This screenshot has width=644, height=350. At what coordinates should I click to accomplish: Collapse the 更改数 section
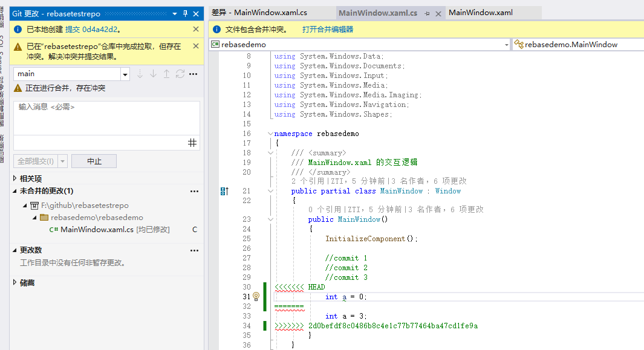pyautogui.click(x=15, y=250)
